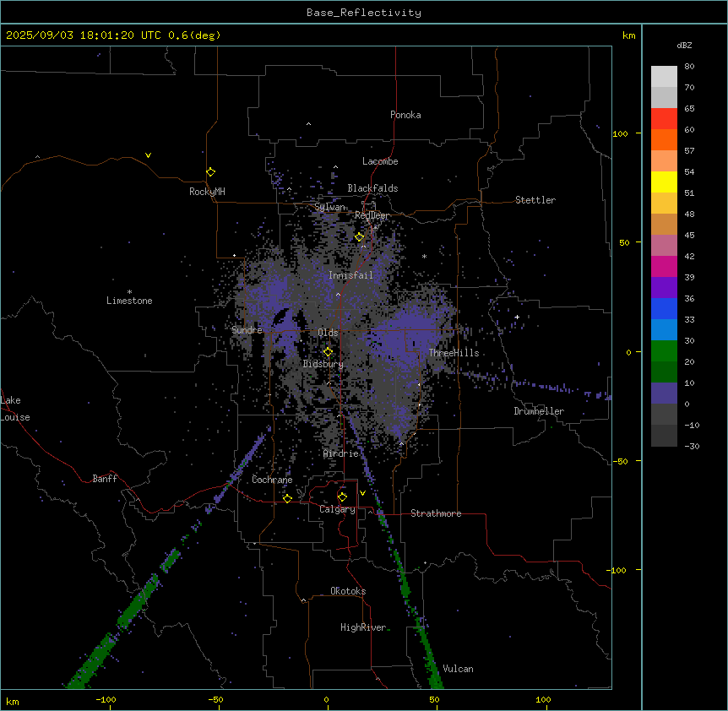Viewport: 728px width, 711px height.
Task: Select the bright yellow legend swatch below 54
Action: pyautogui.click(x=664, y=182)
